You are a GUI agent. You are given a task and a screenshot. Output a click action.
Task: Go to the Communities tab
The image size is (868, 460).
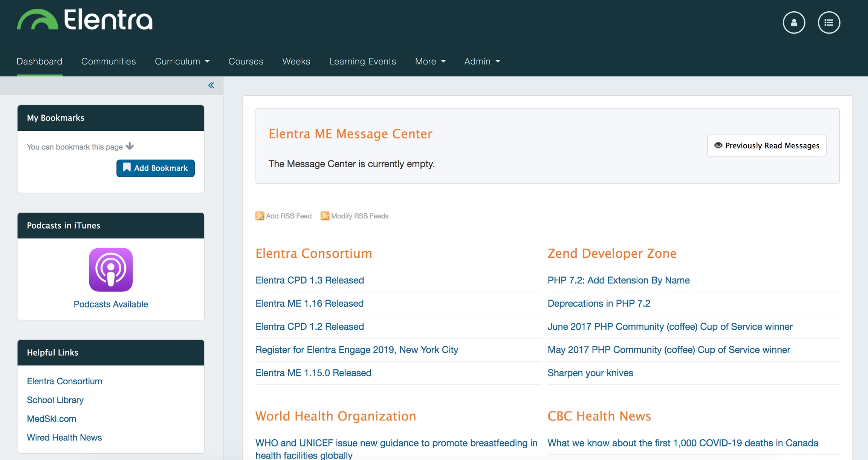[x=108, y=61]
